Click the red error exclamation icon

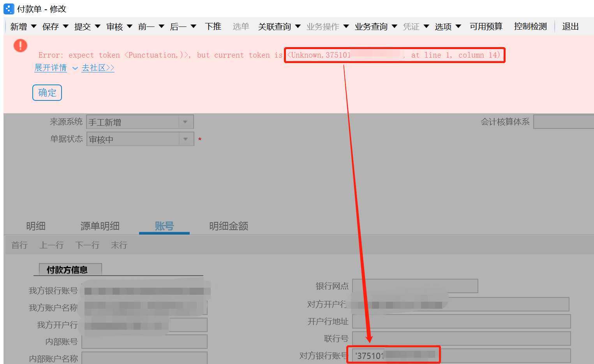click(20, 46)
